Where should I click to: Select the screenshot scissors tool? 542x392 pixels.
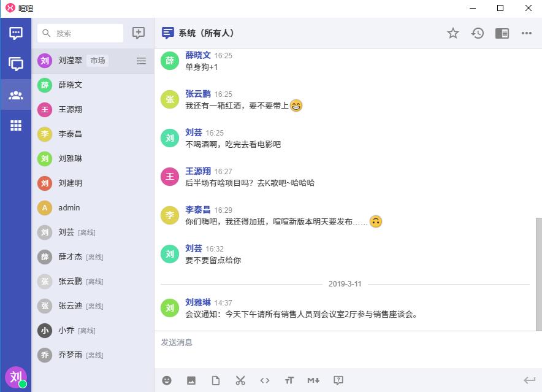[240, 380]
